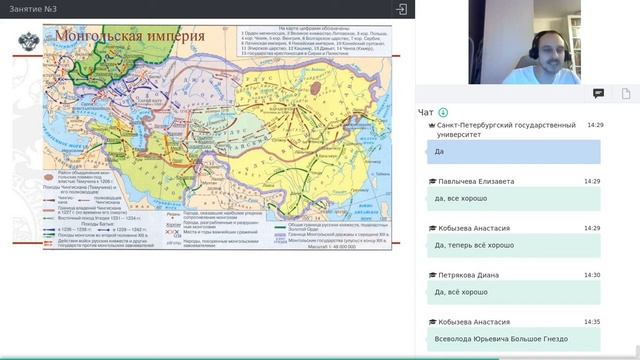The height and width of the screenshot is (360, 640).
Task: Click the green scroll-down arrow beside Чат
Action: click(x=443, y=112)
